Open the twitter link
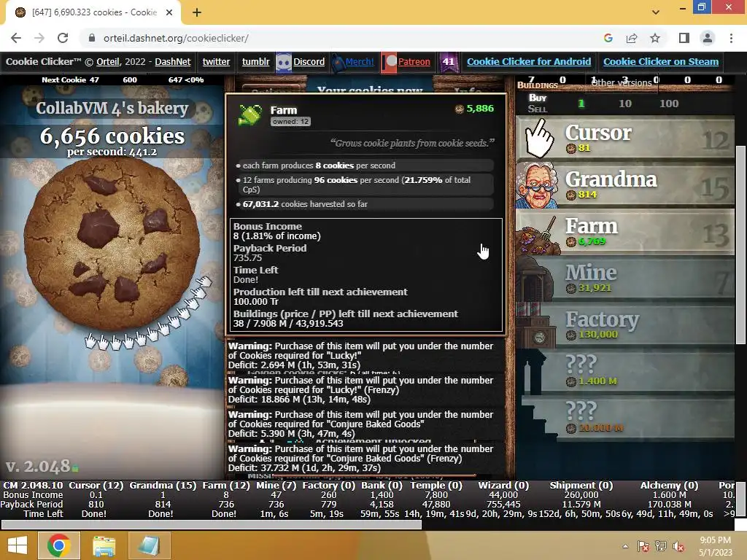The width and height of the screenshot is (747, 560). (216, 62)
